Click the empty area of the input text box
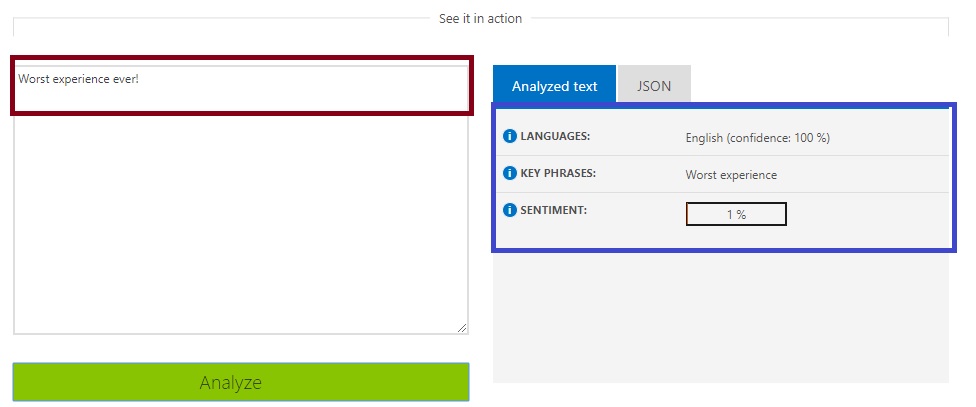976x407 pixels. click(241, 224)
